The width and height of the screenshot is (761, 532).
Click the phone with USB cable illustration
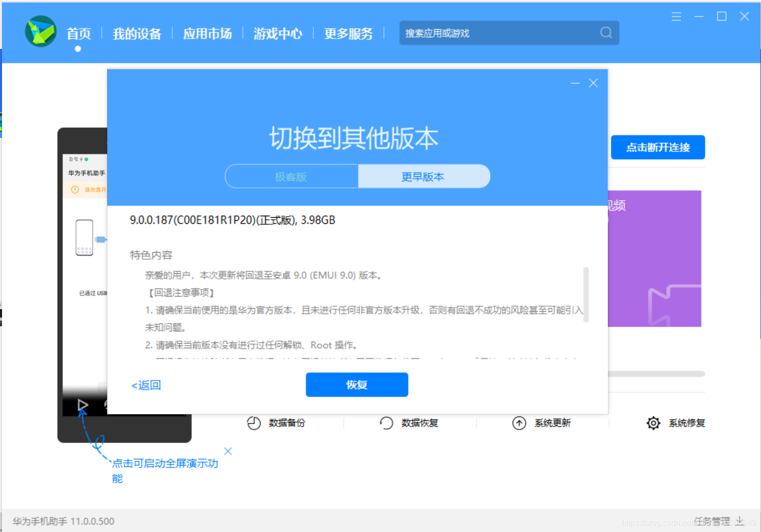91,238
